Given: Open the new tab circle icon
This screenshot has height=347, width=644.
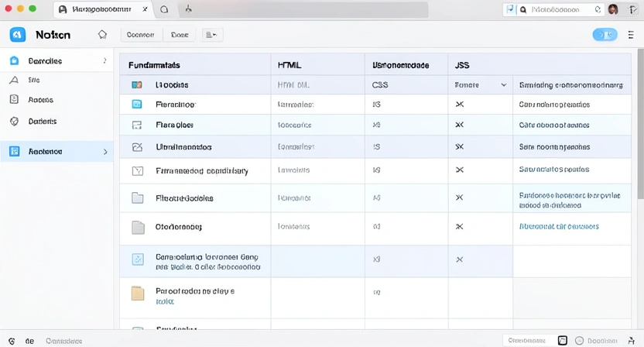Looking at the screenshot, I should [x=164, y=9].
